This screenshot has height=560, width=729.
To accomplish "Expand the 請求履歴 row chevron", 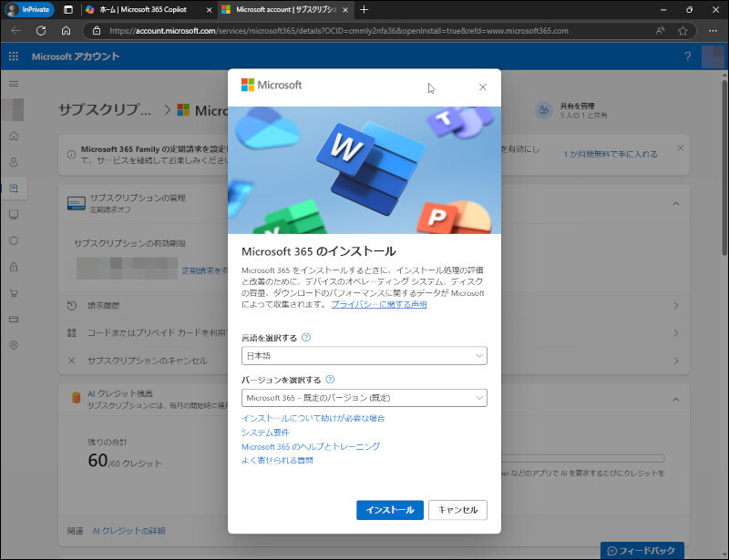I will pos(676,305).
